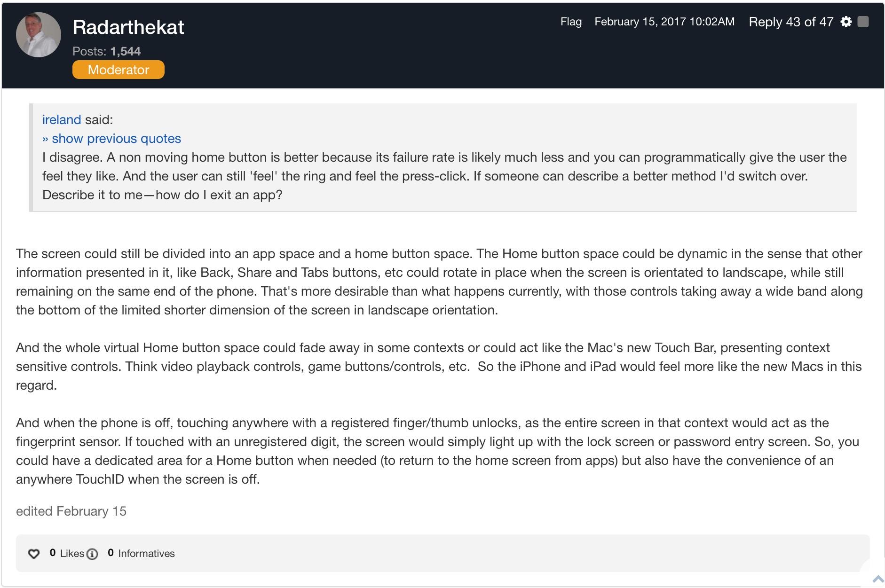Flag this post

tap(571, 22)
